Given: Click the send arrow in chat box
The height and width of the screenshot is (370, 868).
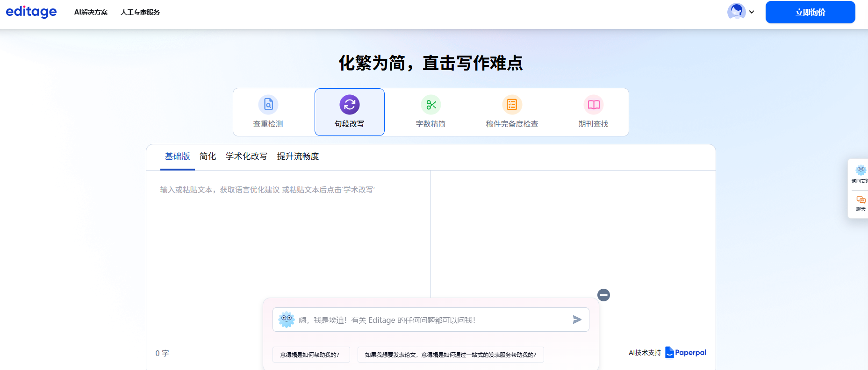Looking at the screenshot, I should click(577, 320).
